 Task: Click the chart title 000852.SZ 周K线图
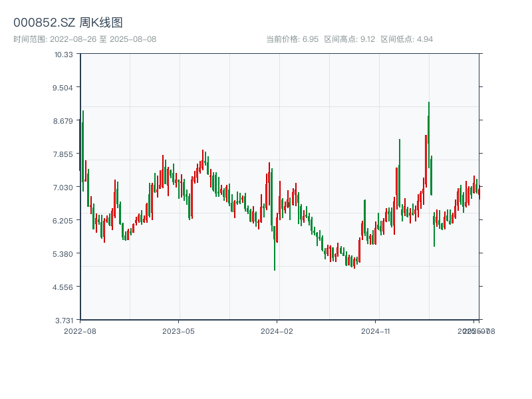tap(68, 23)
